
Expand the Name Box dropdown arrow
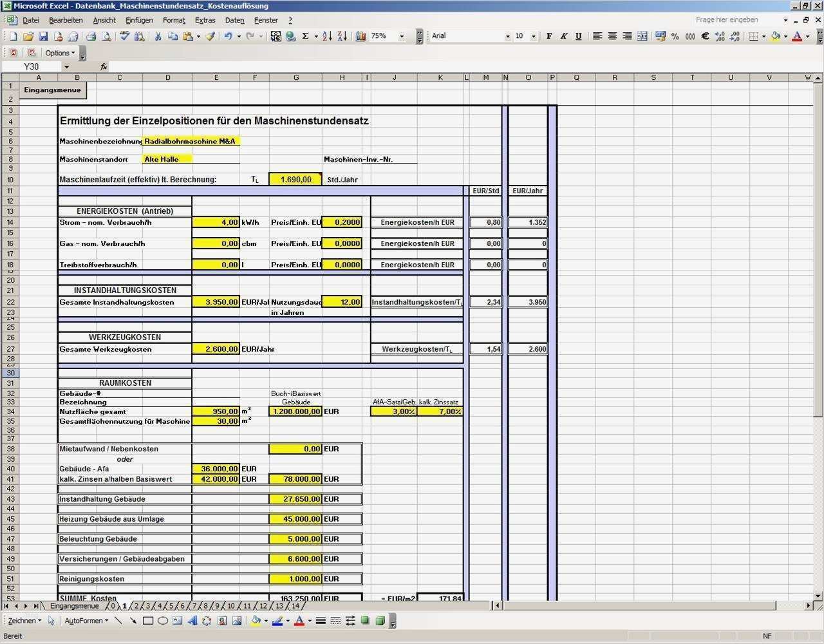click(x=66, y=66)
